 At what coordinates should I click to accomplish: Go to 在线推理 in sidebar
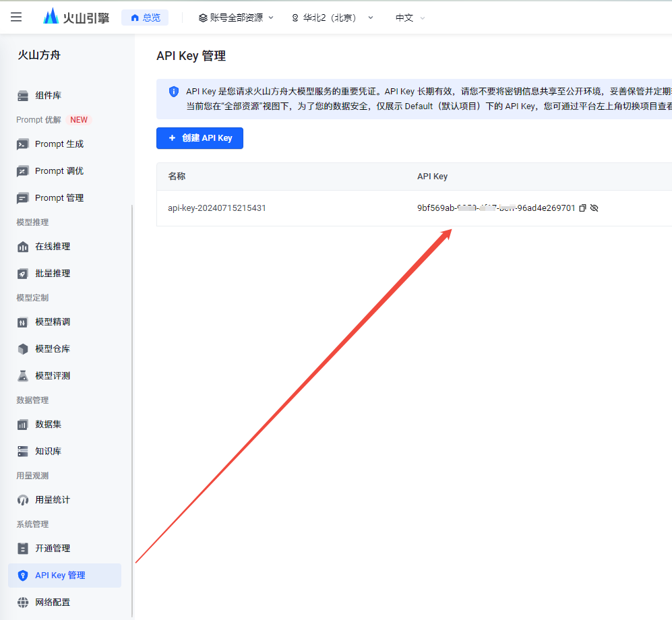click(x=53, y=247)
